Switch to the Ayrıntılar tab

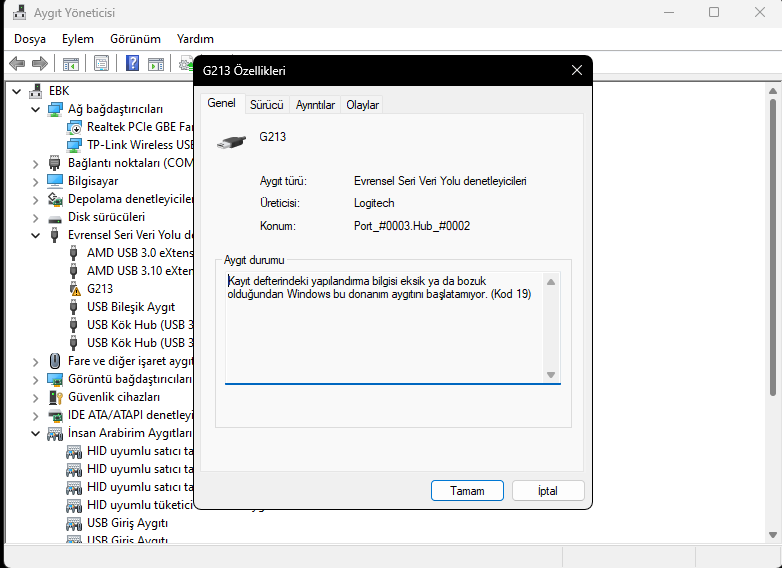click(315, 105)
